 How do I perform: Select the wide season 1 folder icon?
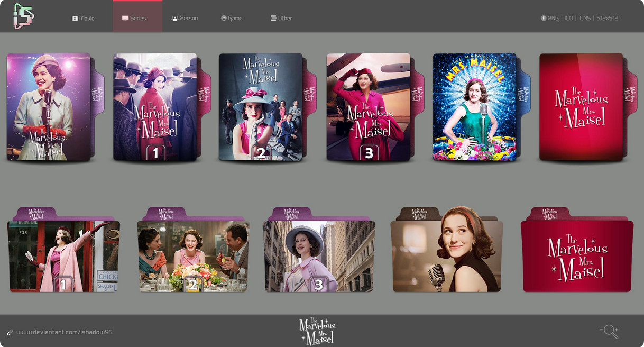point(64,250)
